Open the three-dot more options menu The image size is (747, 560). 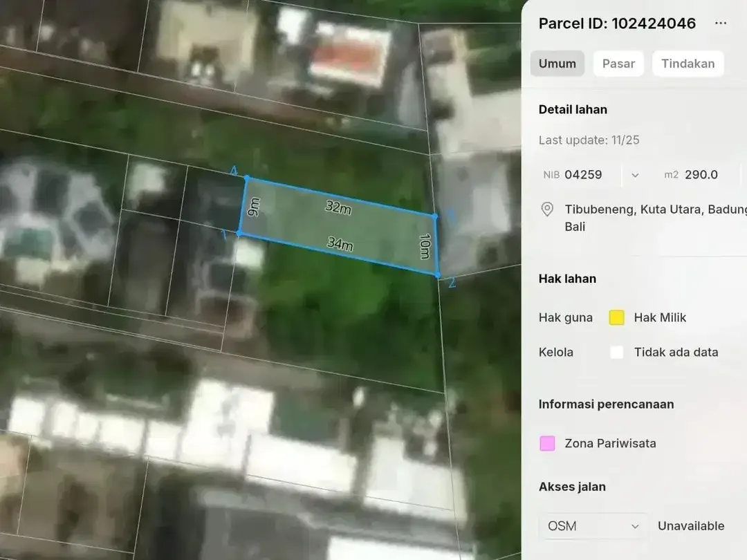(x=720, y=24)
